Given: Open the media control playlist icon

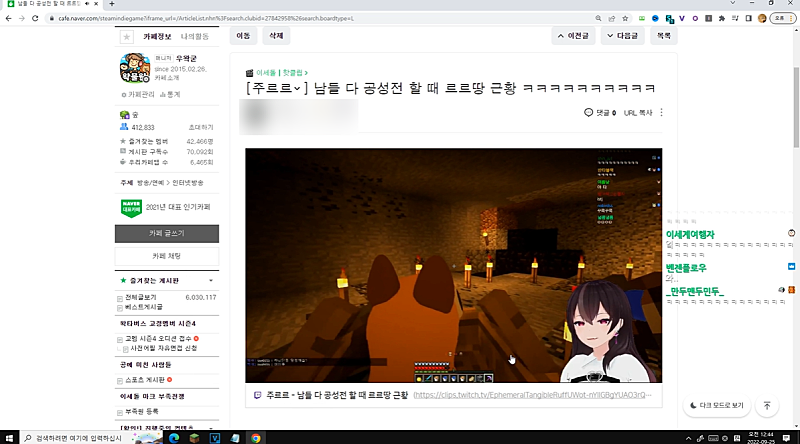Looking at the screenshot, I should (x=735, y=18).
